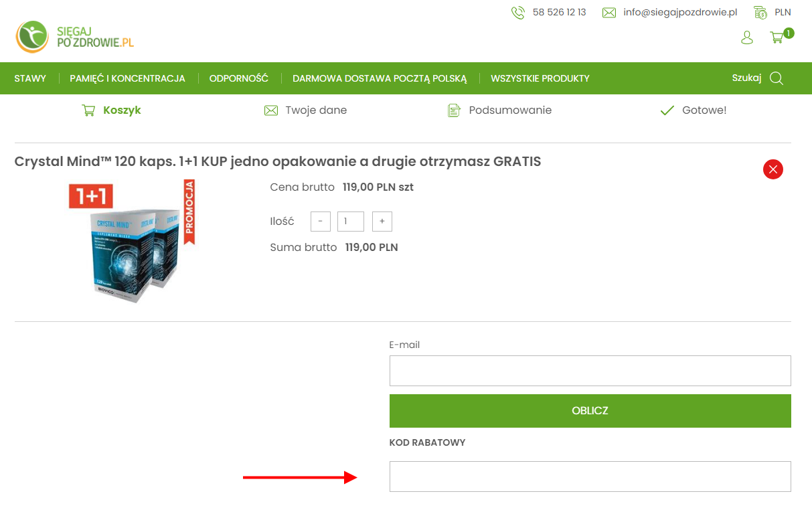Open the shopping cart icon
Image resolution: width=812 pixels, height=510 pixels.
click(x=777, y=37)
